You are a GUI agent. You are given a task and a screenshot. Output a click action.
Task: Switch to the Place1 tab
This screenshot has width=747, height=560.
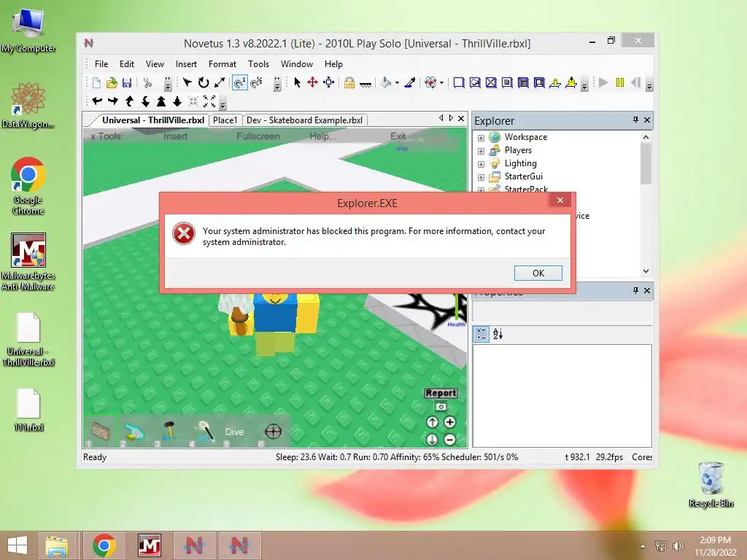pos(225,120)
